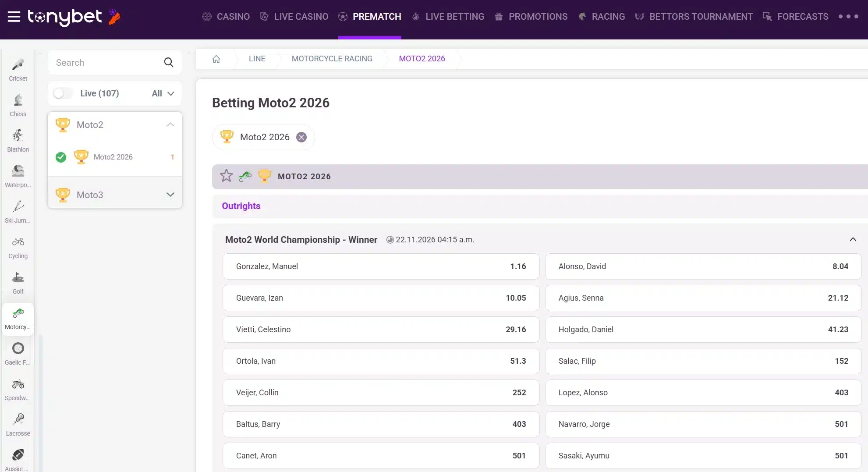This screenshot has width=868, height=472.
Task: Bet on Canet, Aron at 501
Action: 381,456
